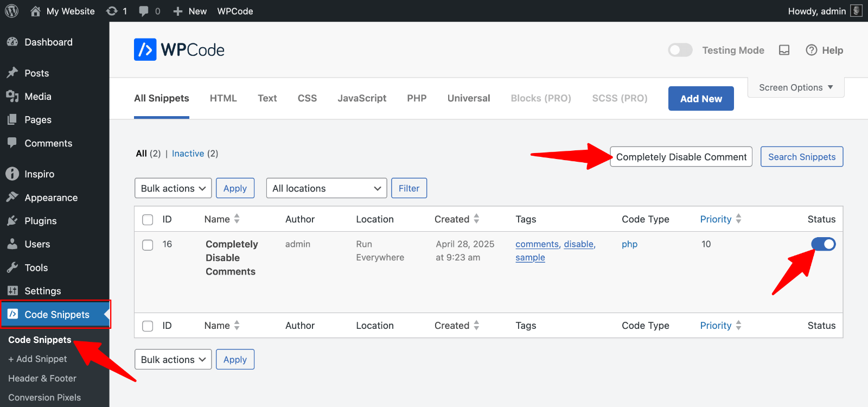Image resolution: width=868 pixels, height=407 pixels.
Task: Open the top Bulk actions dropdown
Action: (x=173, y=188)
